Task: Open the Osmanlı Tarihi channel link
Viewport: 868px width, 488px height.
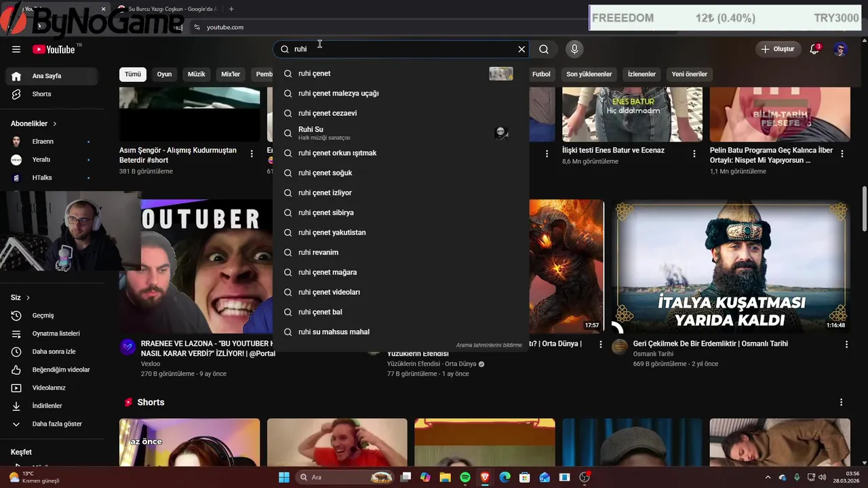Action: click(653, 354)
